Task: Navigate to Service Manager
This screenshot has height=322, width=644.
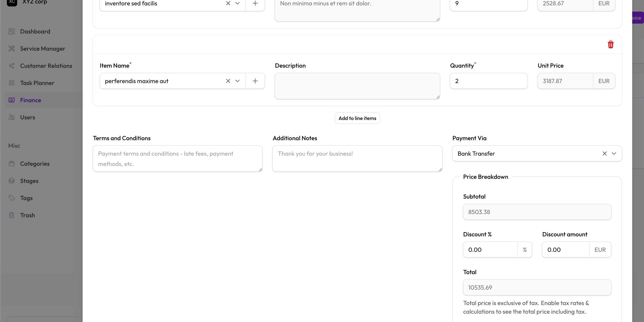Action: 43,49
